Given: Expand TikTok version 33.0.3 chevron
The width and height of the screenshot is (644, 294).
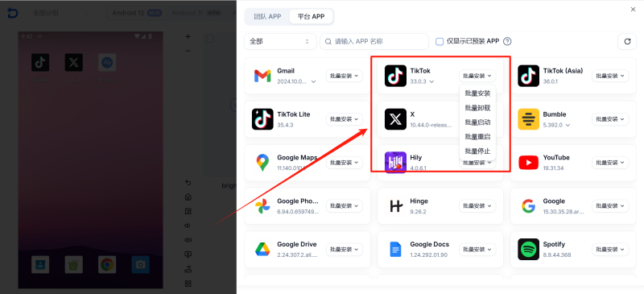Looking at the screenshot, I should coord(431,82).
